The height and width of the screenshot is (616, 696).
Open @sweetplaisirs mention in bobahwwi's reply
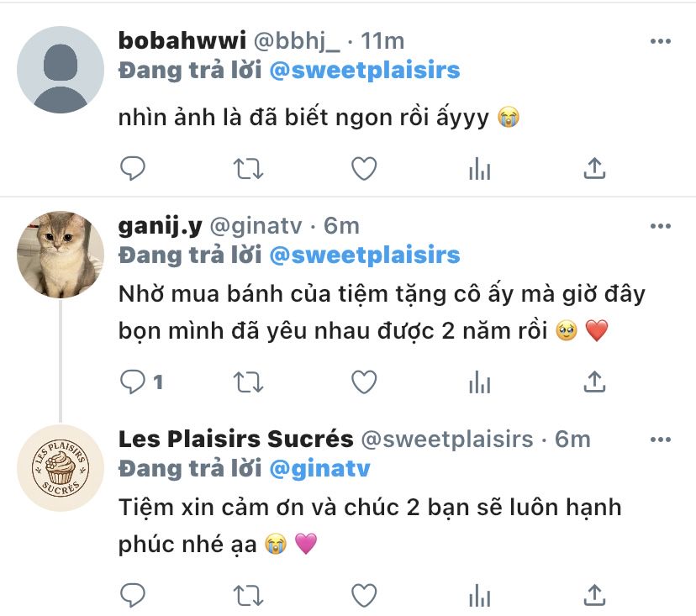(364, 70)
